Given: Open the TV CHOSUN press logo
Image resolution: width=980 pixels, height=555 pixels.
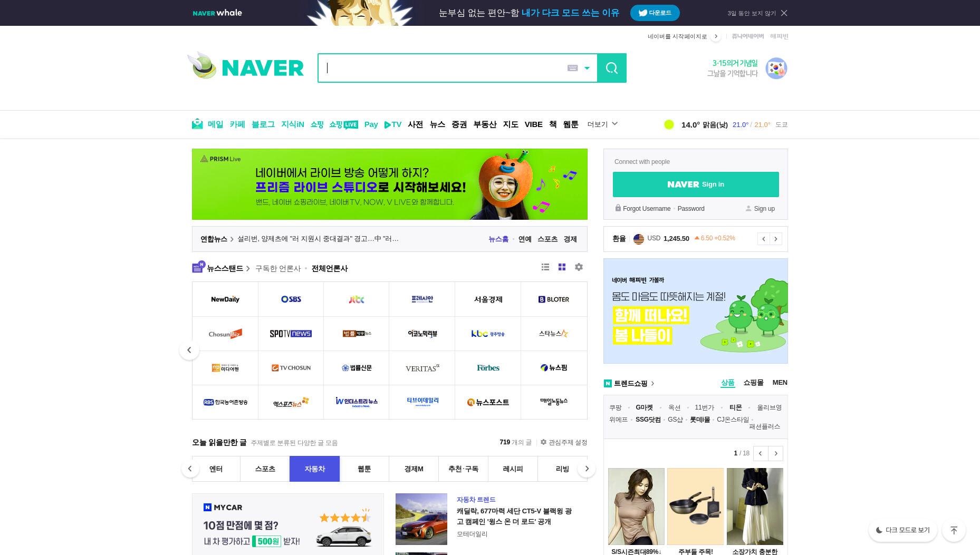Looking at the screenshot, I should click(x=291, y=368).
